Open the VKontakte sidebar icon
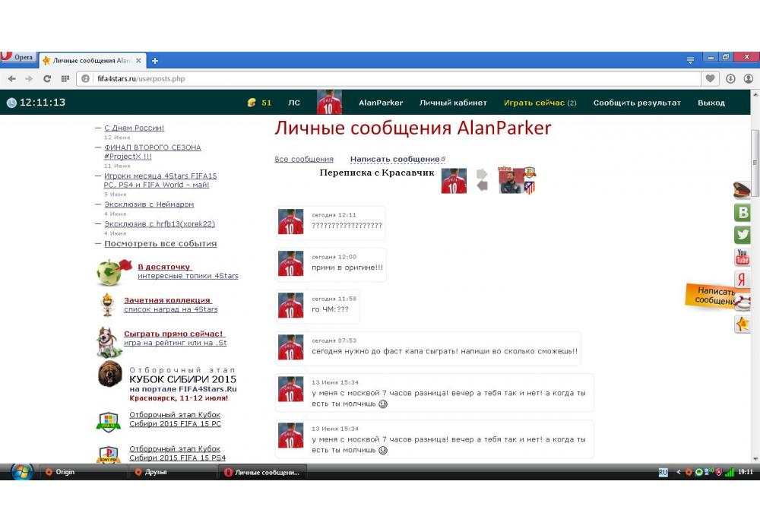This screenshot has height=532, width=760. 742,212
